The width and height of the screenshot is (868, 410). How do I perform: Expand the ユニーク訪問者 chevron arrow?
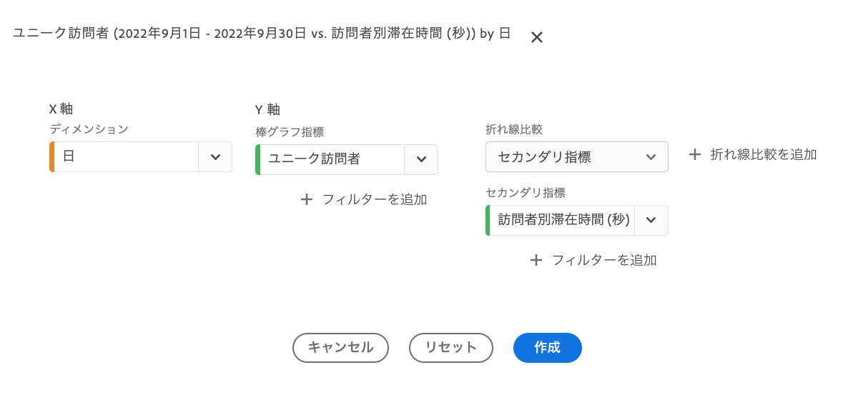pos(421,159)
